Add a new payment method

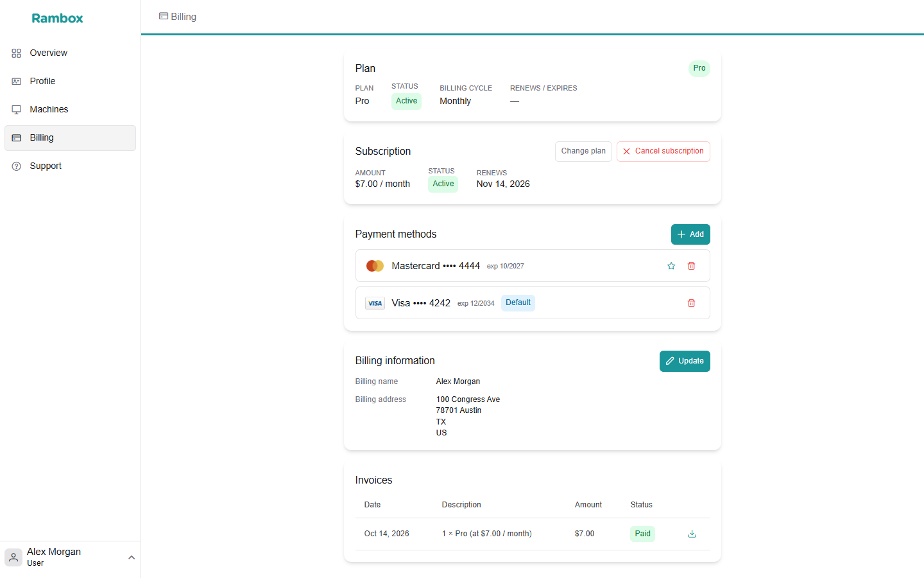click(690, 234)
